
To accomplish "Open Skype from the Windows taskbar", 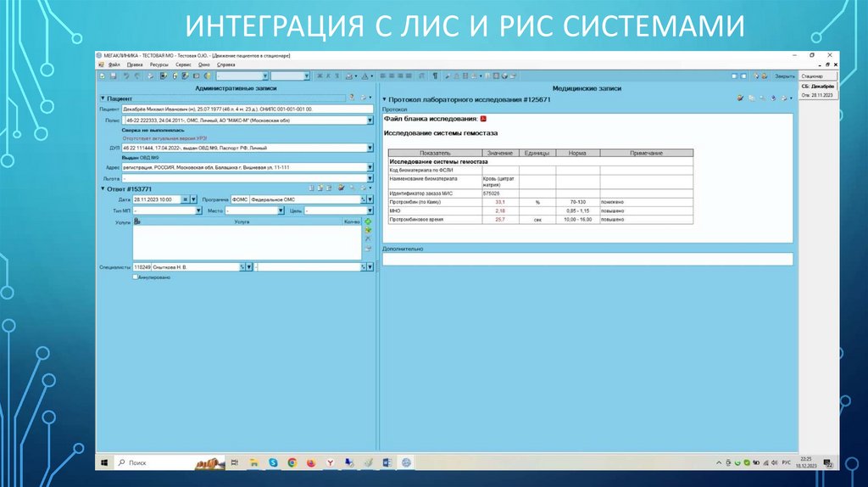I will click(273, 462).
